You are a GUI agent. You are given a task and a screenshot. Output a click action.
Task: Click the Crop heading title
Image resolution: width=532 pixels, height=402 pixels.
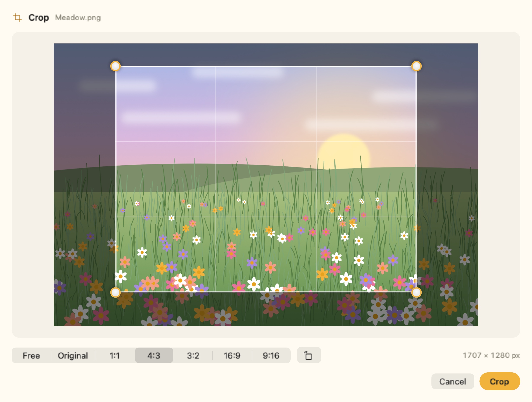tap(38, 18)
